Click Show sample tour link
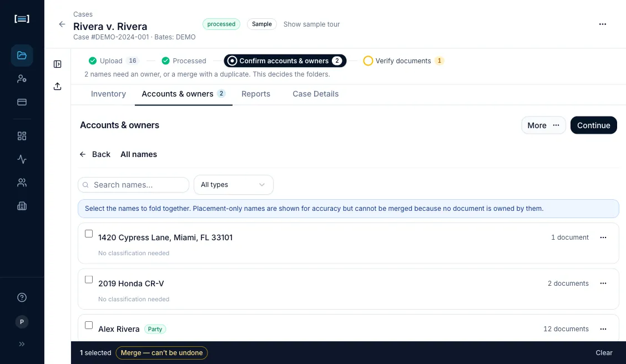The width and height of the screenshot is (626, 364). [x=311, y=24]
